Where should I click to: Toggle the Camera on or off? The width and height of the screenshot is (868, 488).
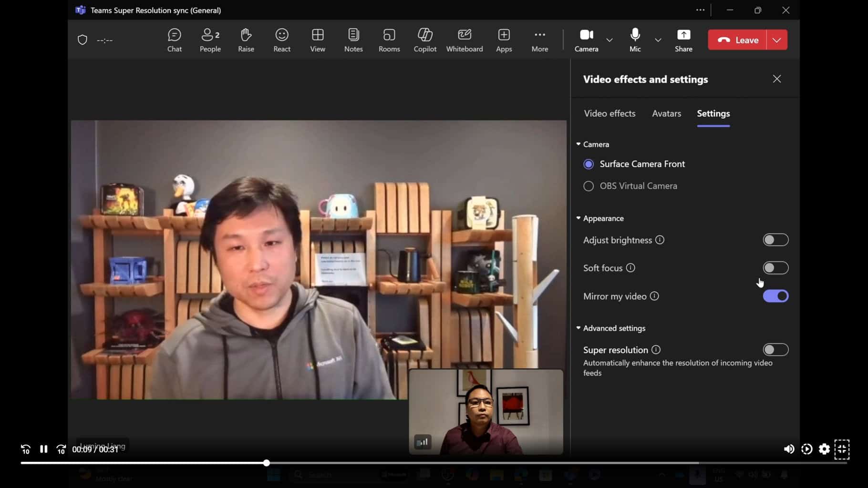click(586, 40)
